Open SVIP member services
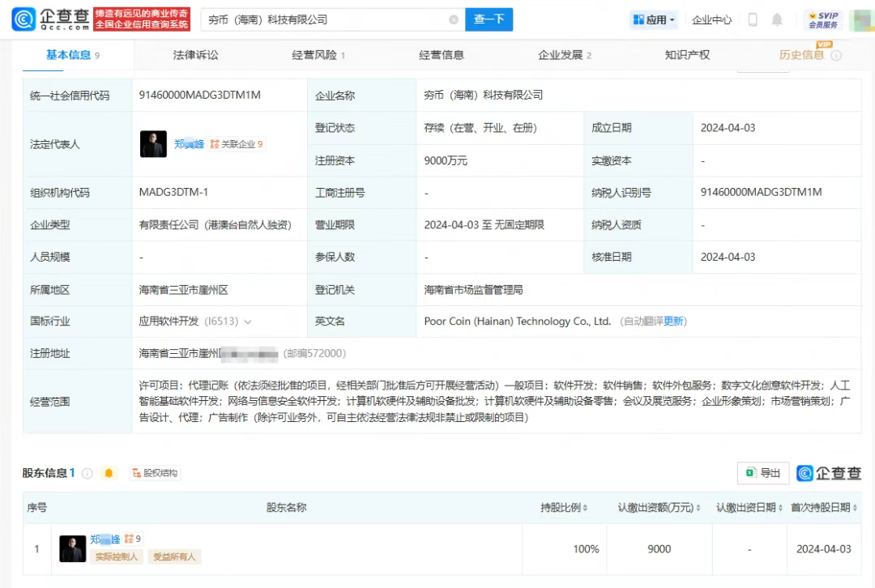Screen dimensions: 875x588 (x=823, y=20)
